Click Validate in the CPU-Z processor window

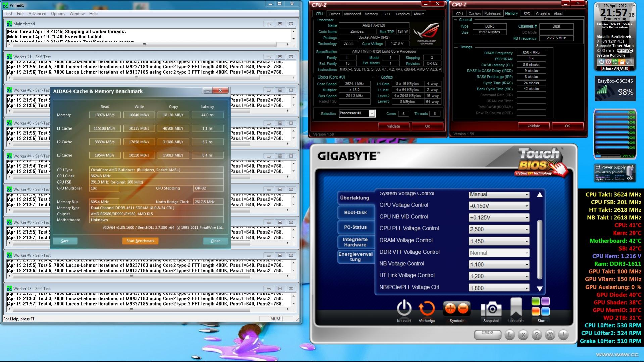click(x=393, y=126)
